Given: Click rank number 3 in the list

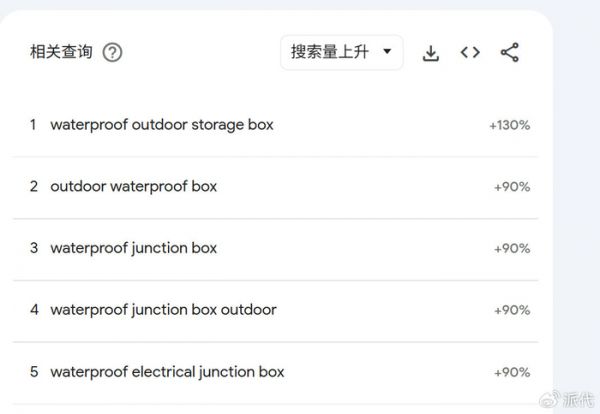Looking at the screenshot, I should (34, 248).
